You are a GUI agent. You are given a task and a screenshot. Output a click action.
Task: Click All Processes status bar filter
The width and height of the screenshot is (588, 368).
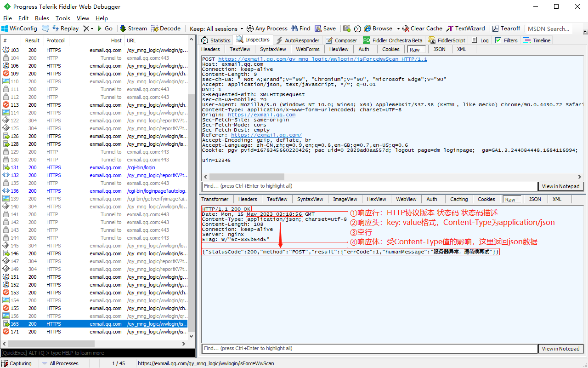(60, 363)
